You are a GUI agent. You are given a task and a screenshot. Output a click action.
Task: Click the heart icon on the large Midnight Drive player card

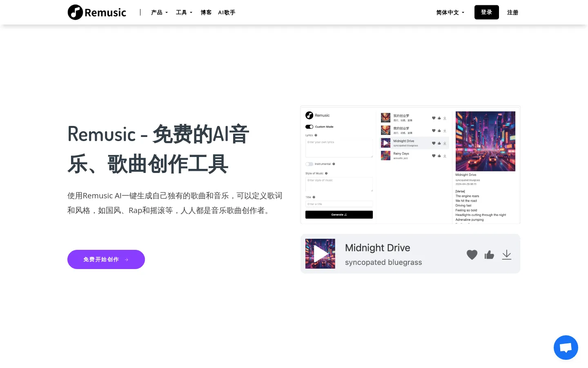(472, 255)
